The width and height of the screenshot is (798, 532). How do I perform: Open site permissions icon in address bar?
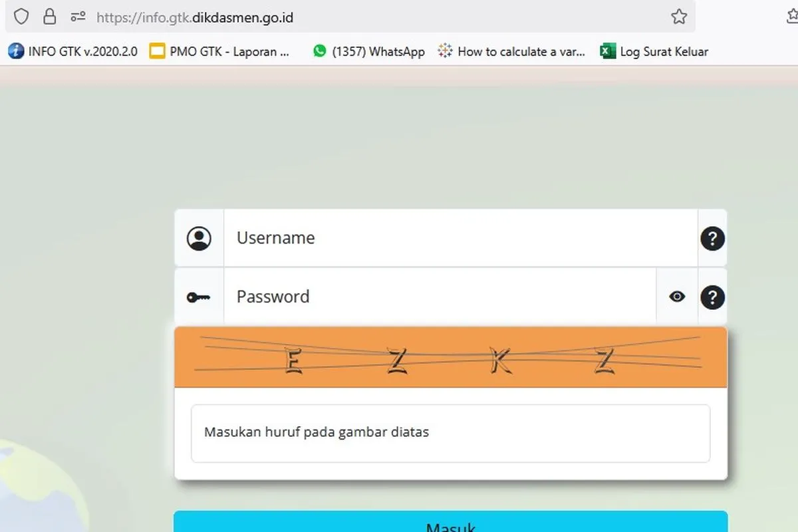pos(78,17)
